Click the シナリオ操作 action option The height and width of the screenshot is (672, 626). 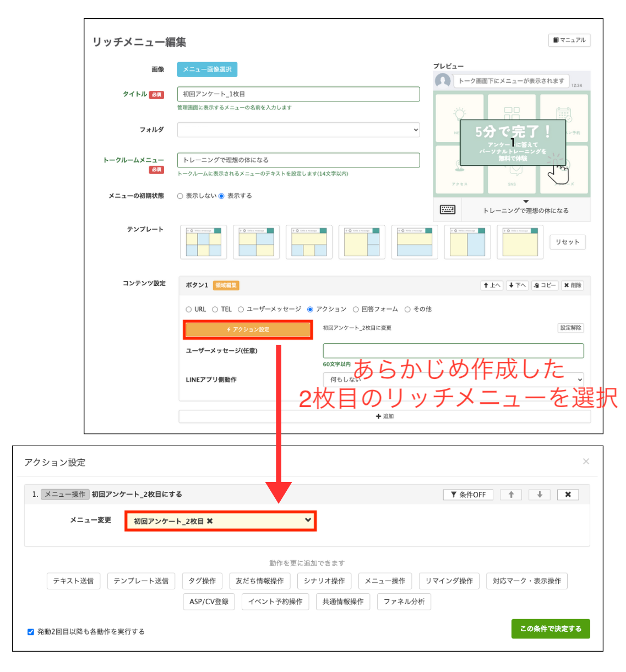coord(324,581)
